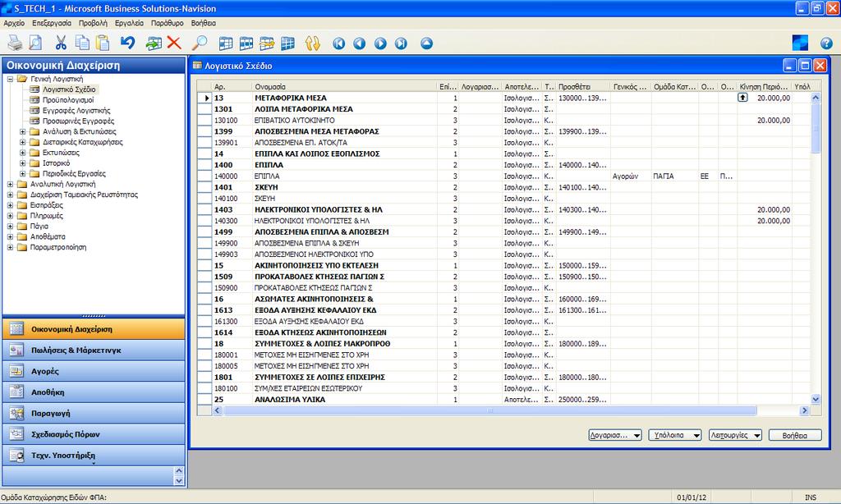Click the Table Filter toolbar icon

point(246,43)
